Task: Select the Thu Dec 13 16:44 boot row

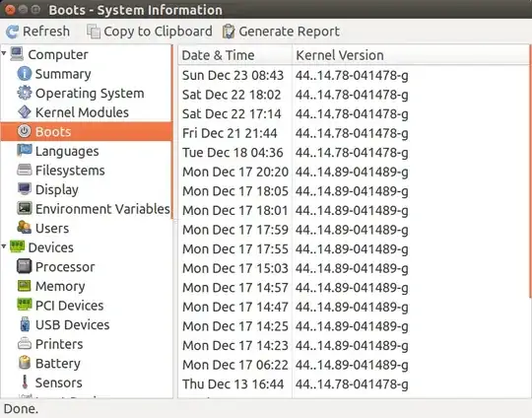Action: [x=354, y=384]
